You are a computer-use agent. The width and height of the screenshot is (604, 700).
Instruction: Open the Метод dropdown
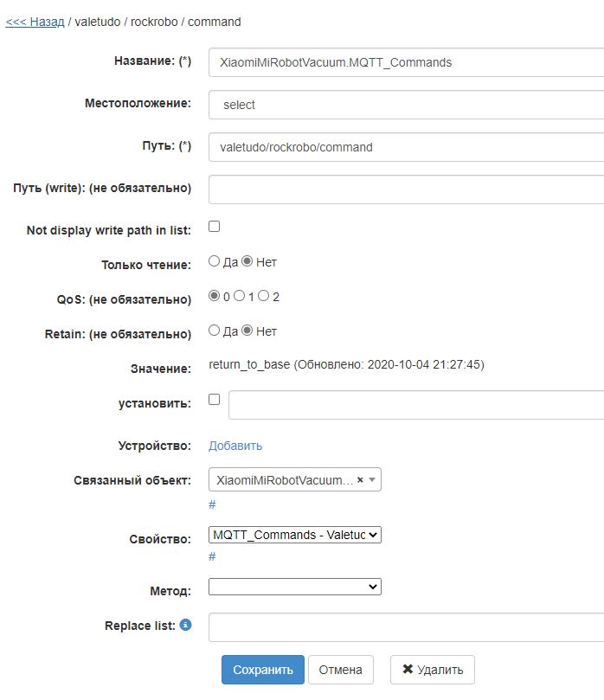click(x=294, y=586)
